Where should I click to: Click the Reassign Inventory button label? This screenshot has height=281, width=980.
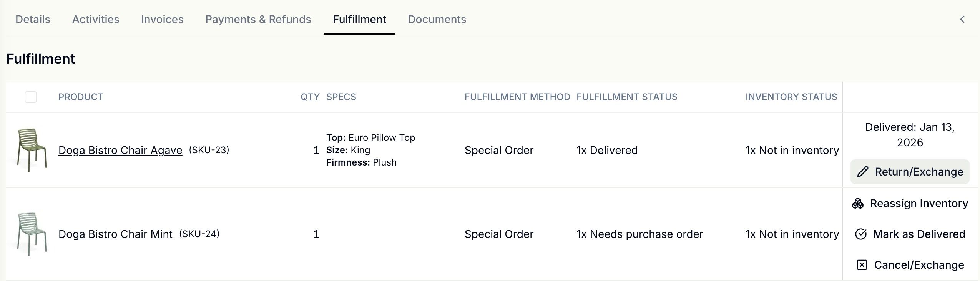(x=919, y=203)
